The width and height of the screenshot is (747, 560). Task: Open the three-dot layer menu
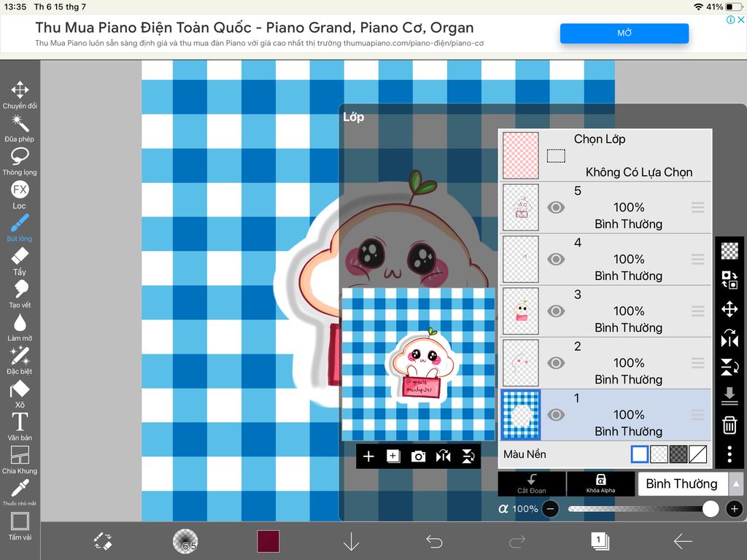pyautogui.click(x=729, y=454)
